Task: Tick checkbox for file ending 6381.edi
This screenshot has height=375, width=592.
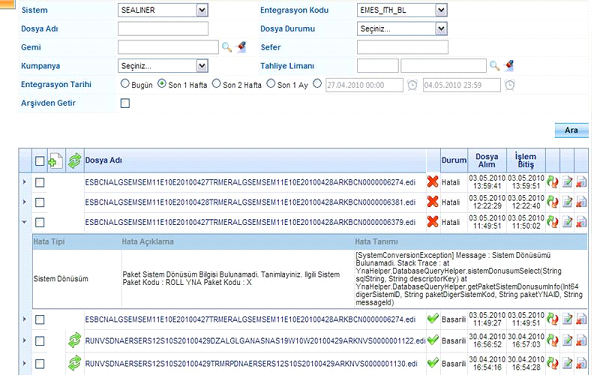Action: click(x=40, y=202)
